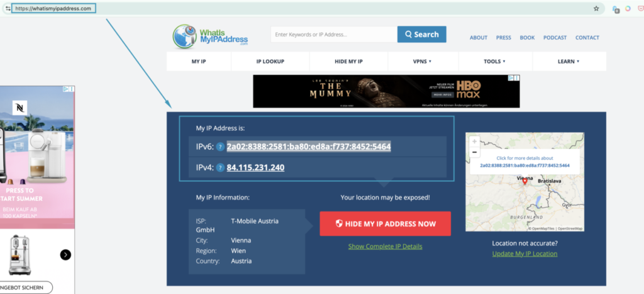
Task: Follow the Update My IP Location link
Action: click(525, 254)
